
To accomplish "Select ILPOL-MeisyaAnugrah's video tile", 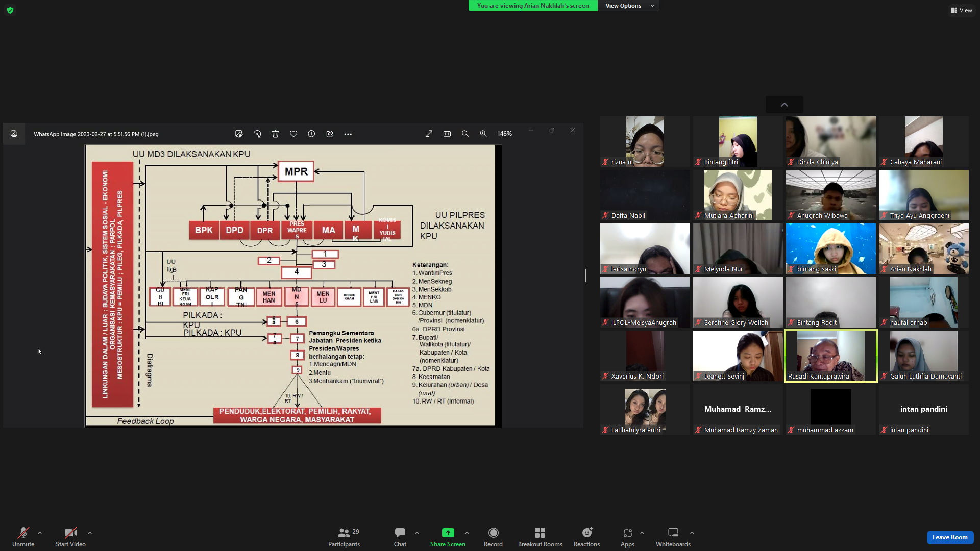I will 645,302.
